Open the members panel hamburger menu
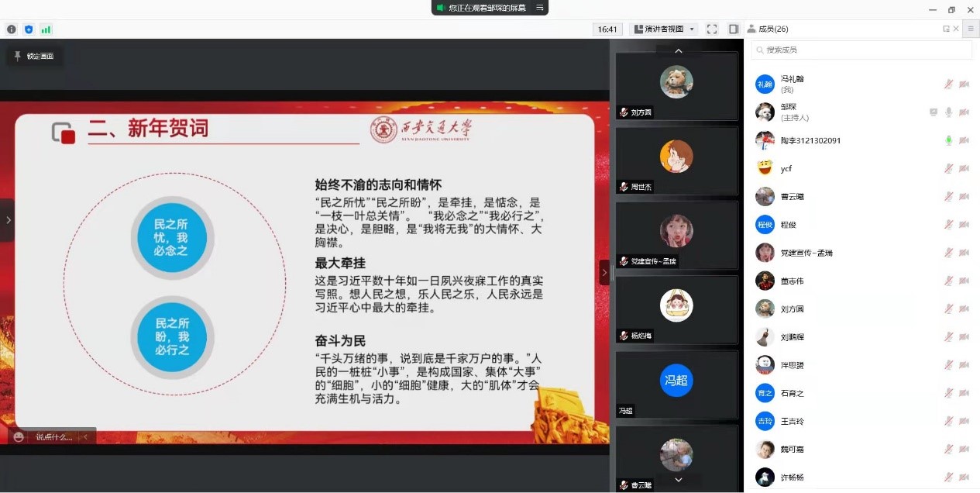This screenshot has height=493, width=980. (970, 28)
